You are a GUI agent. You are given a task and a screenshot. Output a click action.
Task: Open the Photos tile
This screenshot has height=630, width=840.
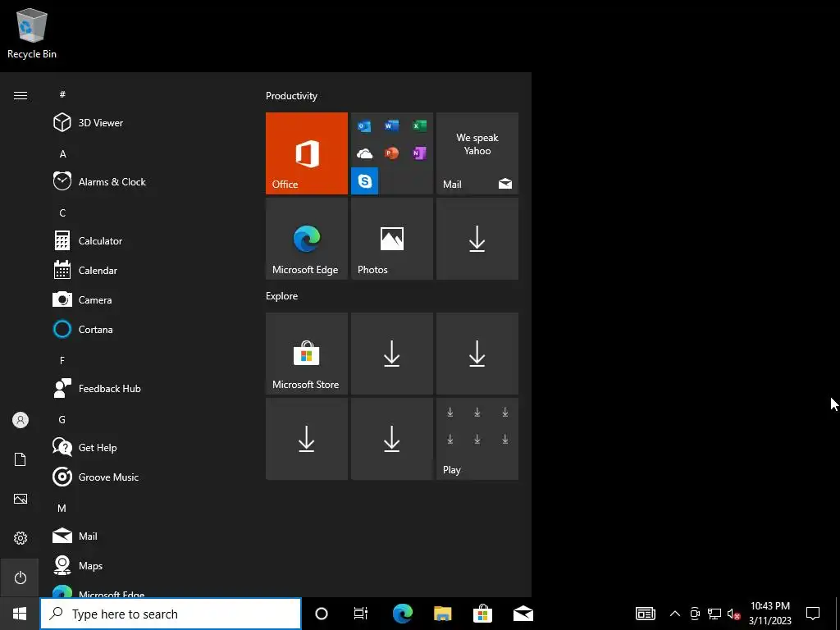point(391,239)
